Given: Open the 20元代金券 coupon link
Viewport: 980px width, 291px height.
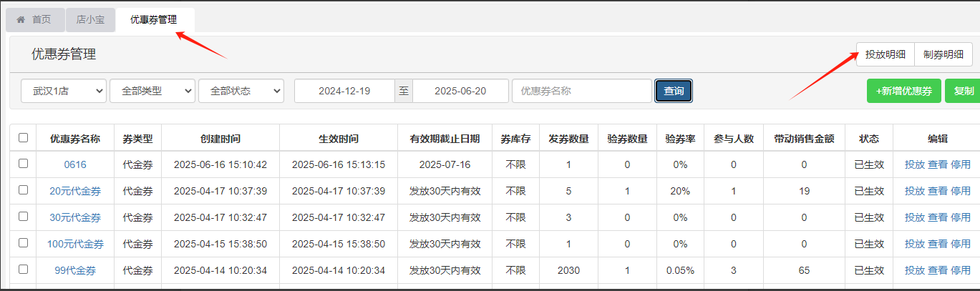Looking at the screenshot, I should pos(75,191).
